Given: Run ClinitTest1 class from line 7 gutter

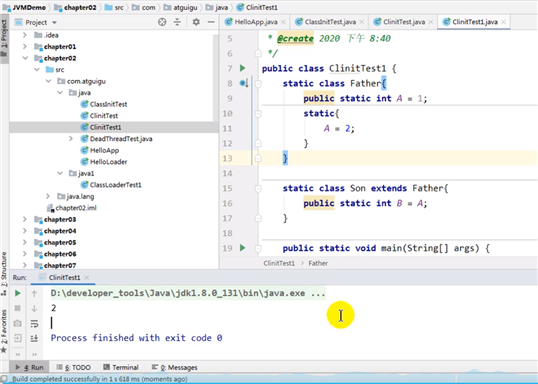Looking at the screenshot, I should coord(243,68).
